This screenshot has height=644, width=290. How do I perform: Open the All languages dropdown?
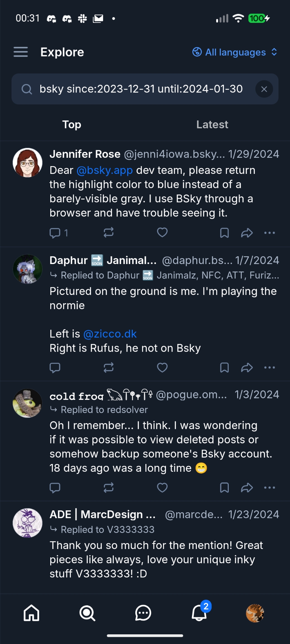pos(235,52)
